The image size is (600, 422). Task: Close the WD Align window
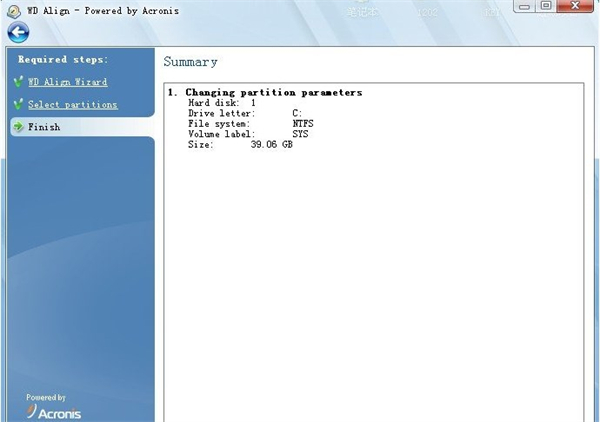[x=575, y=6]
